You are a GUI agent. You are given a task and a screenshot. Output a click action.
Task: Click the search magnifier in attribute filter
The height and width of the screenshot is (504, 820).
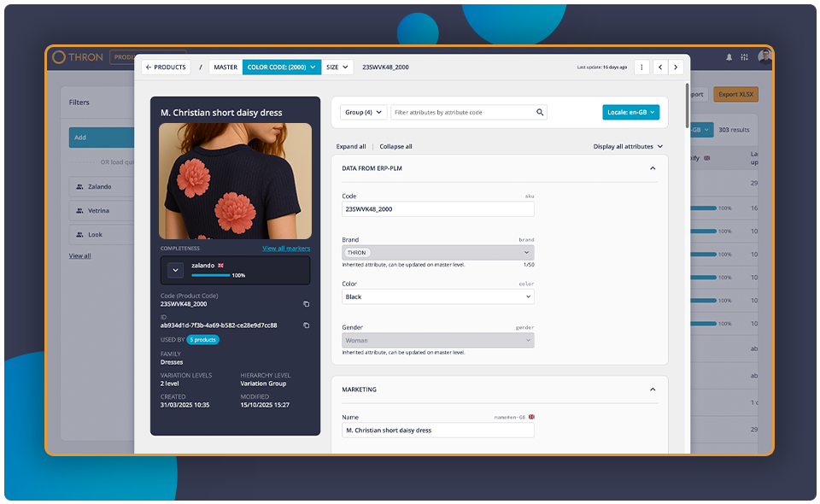click(x=540, y=113)
